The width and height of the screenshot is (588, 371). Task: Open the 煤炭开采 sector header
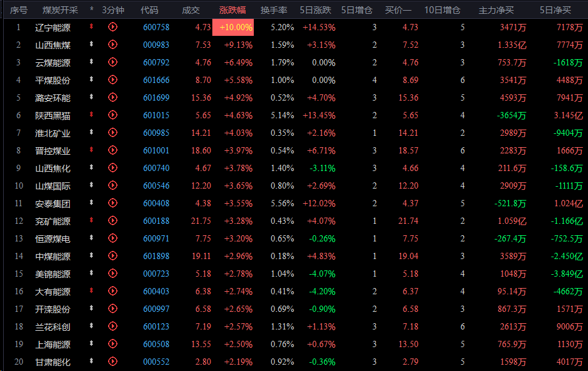[60, 10]
